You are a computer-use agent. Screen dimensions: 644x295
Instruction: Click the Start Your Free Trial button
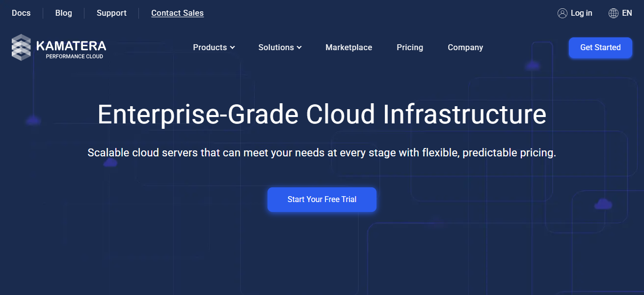point(322,200)
